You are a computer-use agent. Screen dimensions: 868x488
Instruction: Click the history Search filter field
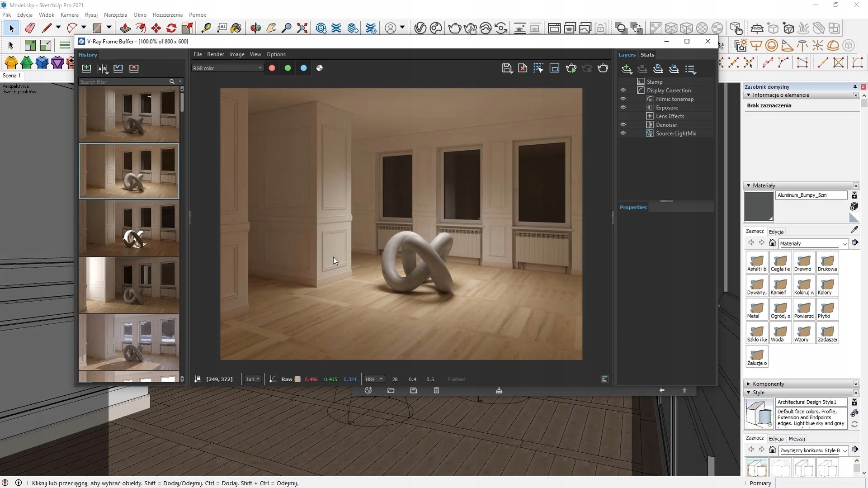[x=123, y=82]
